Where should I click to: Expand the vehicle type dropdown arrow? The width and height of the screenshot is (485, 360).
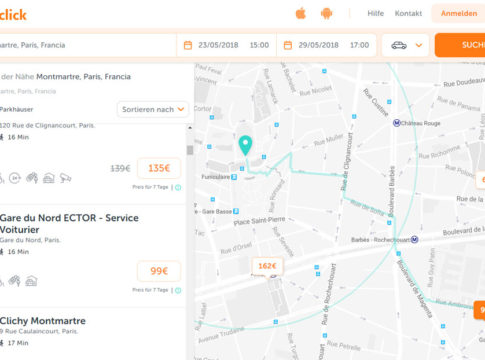coord(419,45)
